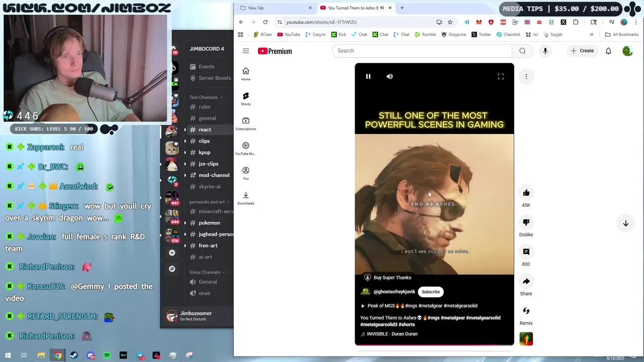
Task: Bookmark this page with the star
Action: pyautogui.click(x=450, y=22)
